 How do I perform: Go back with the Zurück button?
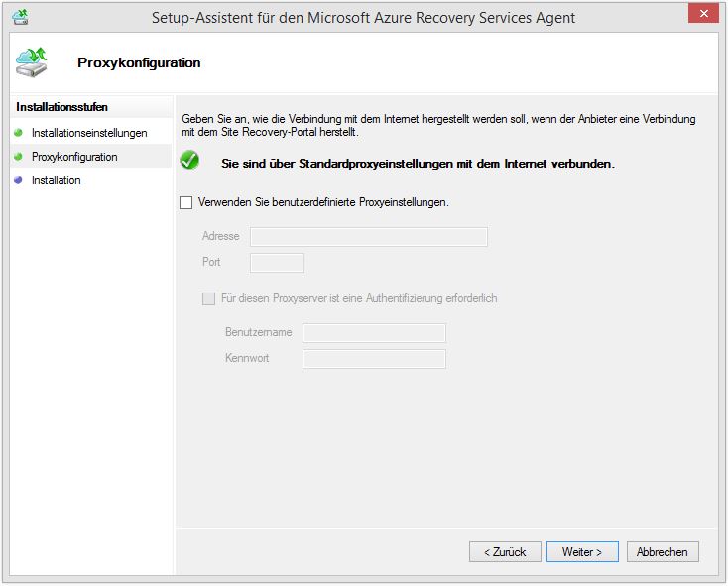click(x=505, y=551)
